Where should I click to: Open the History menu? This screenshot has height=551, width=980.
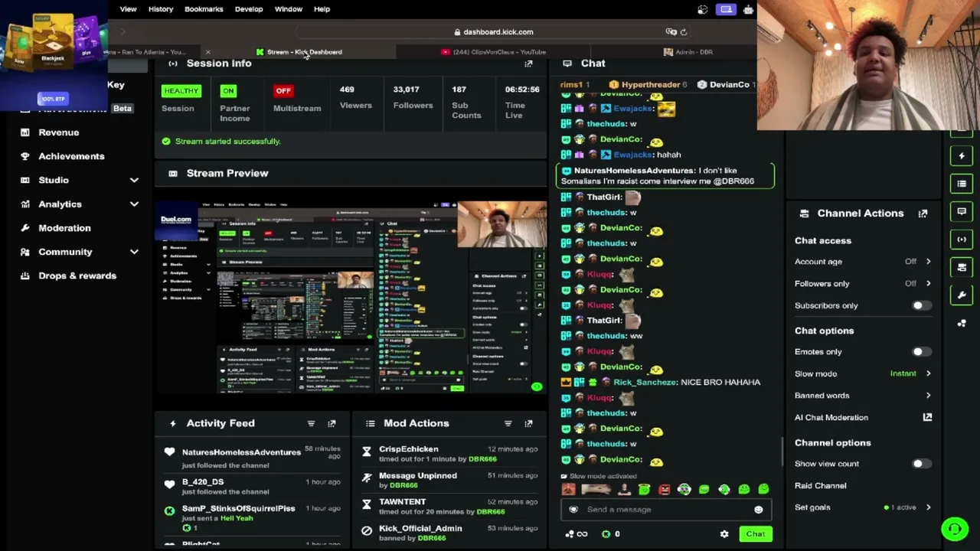coord(161,9)
